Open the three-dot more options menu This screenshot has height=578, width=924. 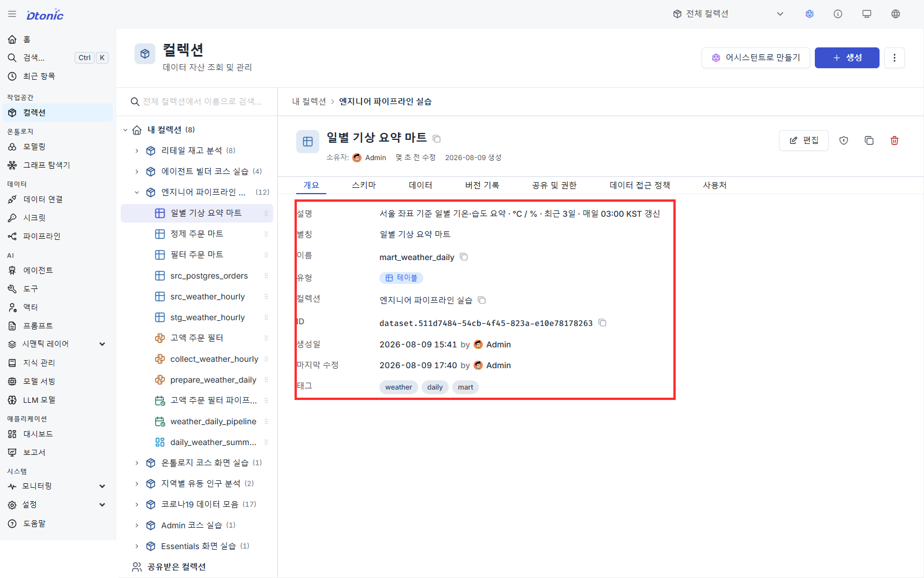[x=895, y=58]
